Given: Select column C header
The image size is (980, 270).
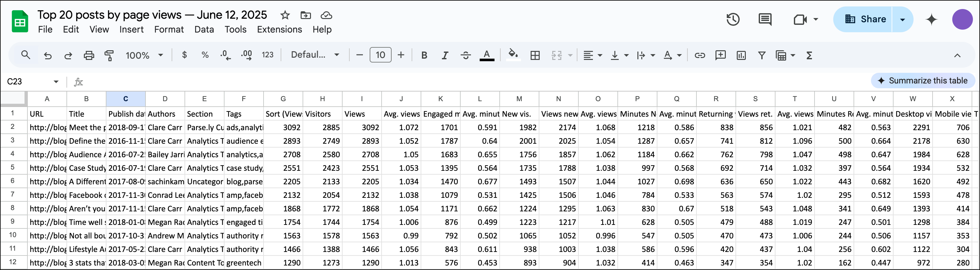Looking at the screenshot, I should pyautogui.click(x=125, y=99).
